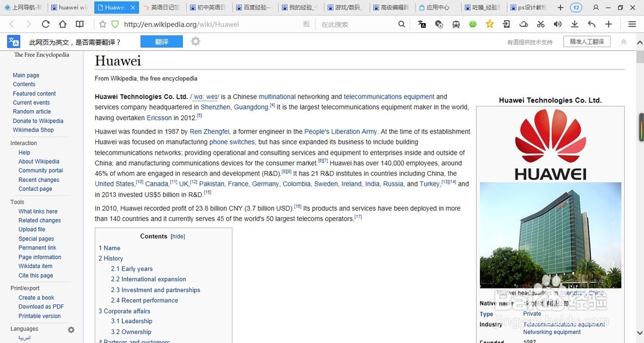Open the translate toolbar icon

(x=422, y=24)
